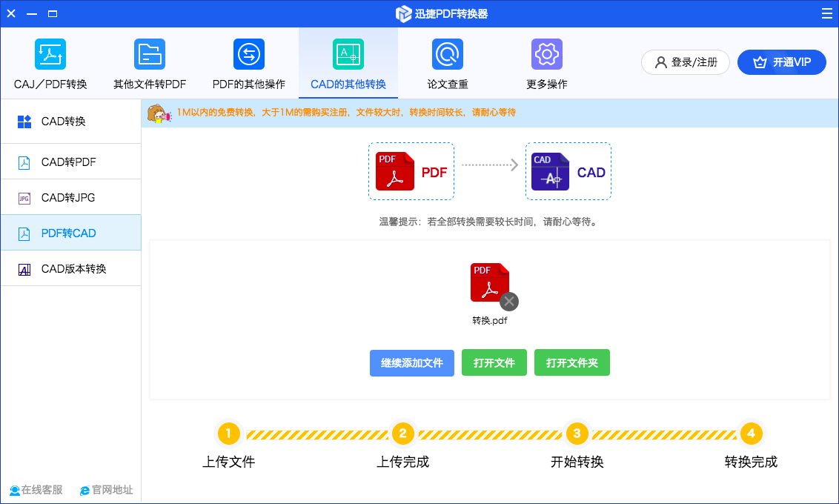Click step 4 转换完成 progress marker
Screen dimensions: 839x504
tap(751, 434)
